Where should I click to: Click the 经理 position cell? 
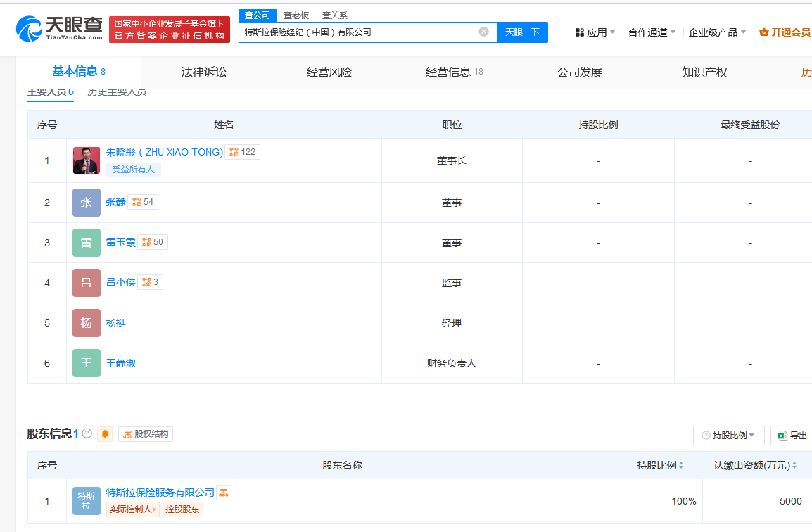point(452,323)
